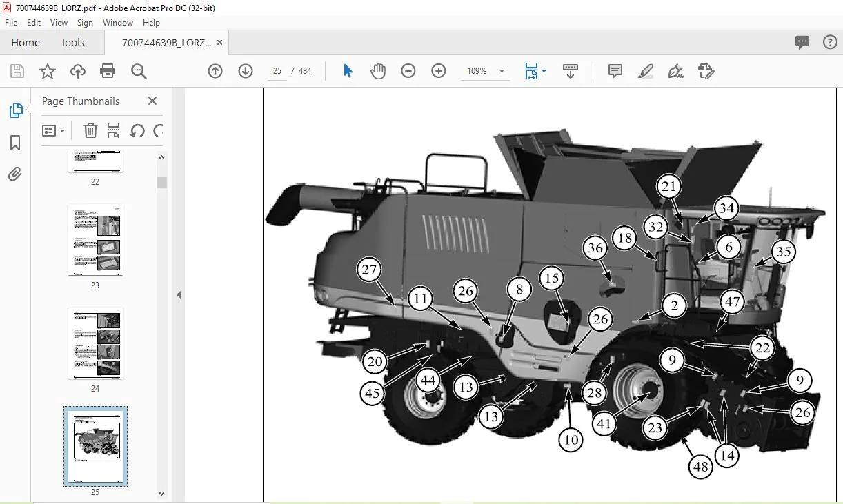The image size is (843, 504).
Task: Open the View menu
Action: coord(59,23)
